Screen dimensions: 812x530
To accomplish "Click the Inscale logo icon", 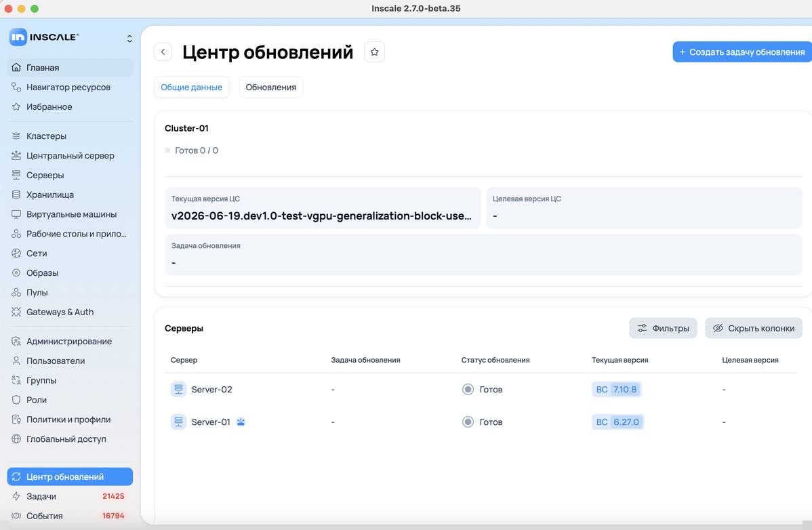I will [x=18, y=37].
